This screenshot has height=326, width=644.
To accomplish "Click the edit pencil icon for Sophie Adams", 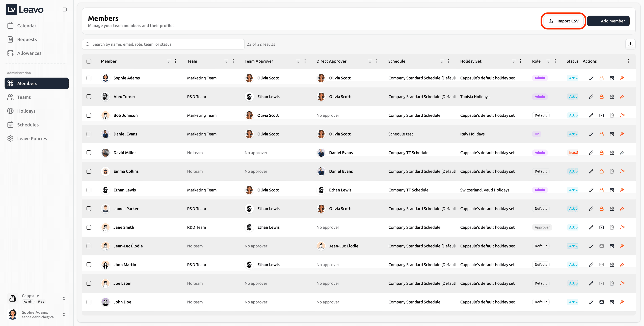I will point(591,78).
